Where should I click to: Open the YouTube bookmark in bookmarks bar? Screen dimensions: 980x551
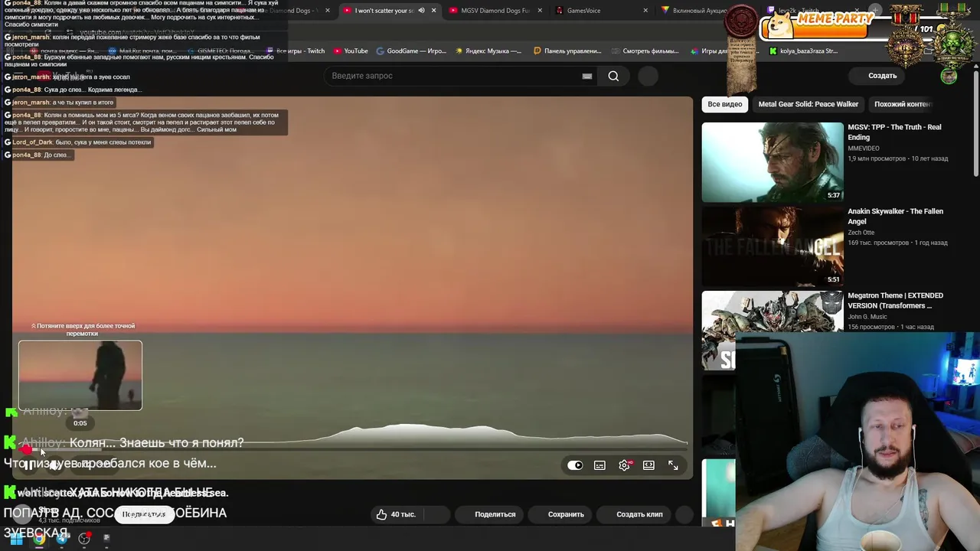click(x=351, y=51)
